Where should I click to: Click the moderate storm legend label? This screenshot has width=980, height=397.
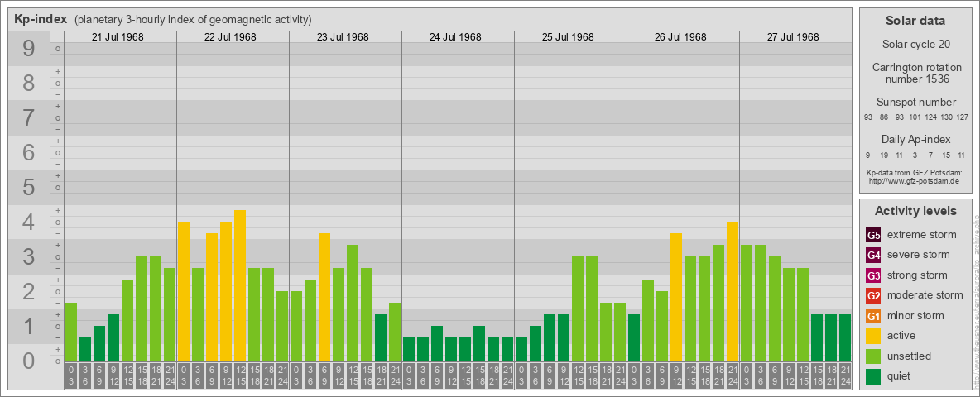point(925,296)
